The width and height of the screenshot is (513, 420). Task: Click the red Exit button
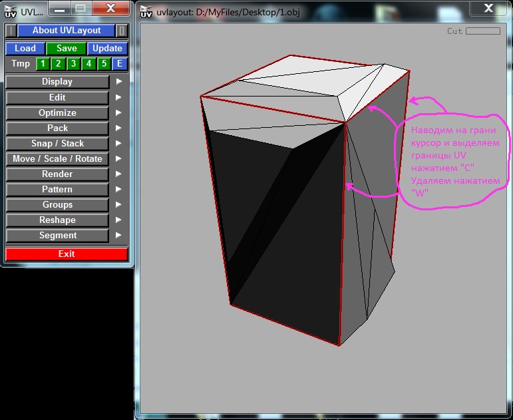point(67,254)
